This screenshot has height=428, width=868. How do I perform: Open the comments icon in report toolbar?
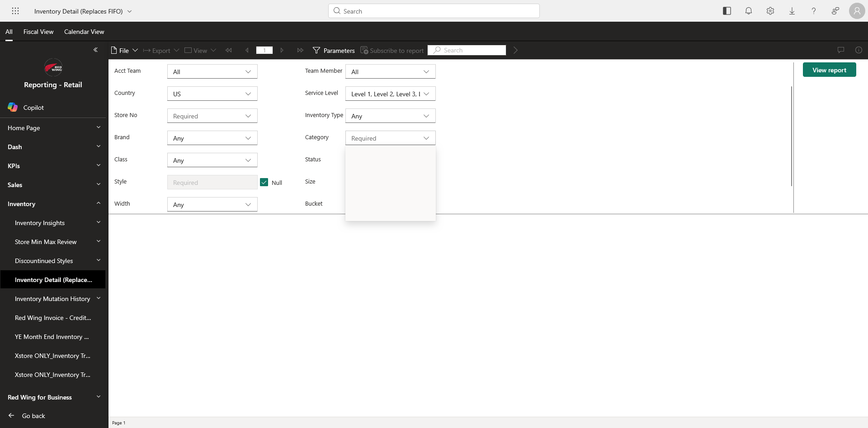point(841,50)
